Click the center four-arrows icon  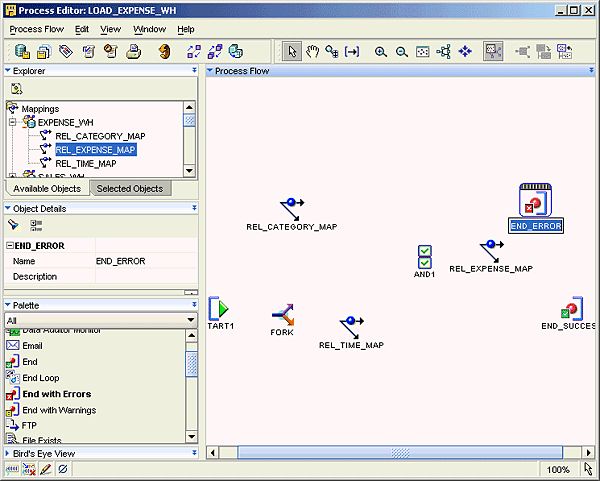click(x=465, y=51)
